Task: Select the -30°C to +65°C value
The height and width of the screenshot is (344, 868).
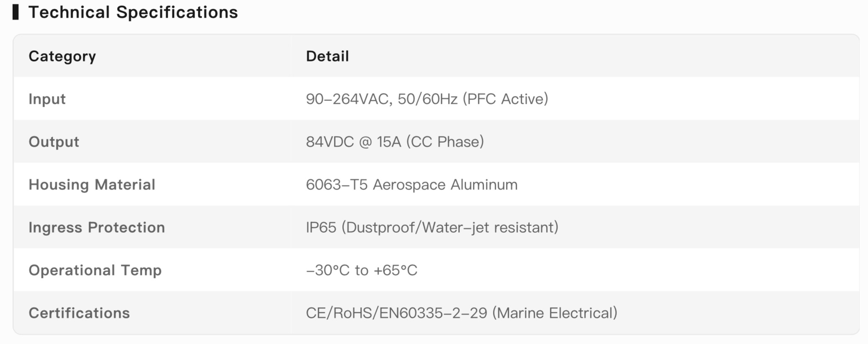Action: click(362, 270)
